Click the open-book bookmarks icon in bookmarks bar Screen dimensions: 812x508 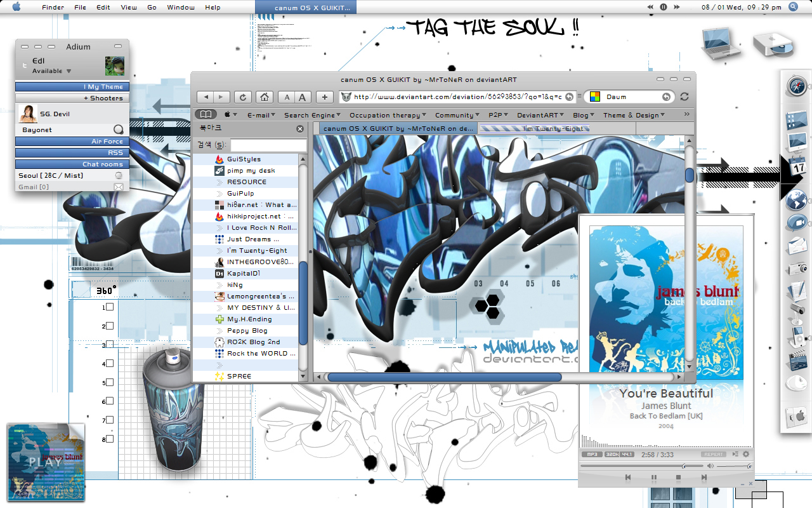click(x=206, y=114)
